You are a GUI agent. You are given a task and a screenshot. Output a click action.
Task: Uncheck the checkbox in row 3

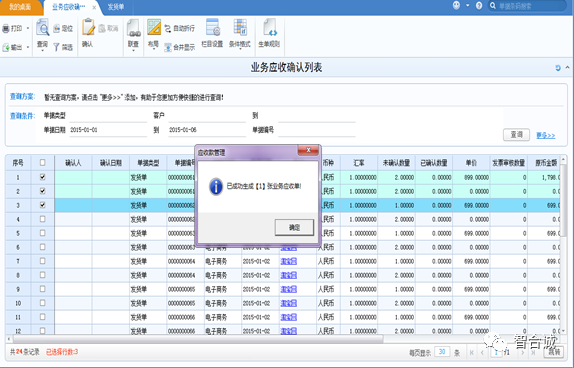coord(42,205)
